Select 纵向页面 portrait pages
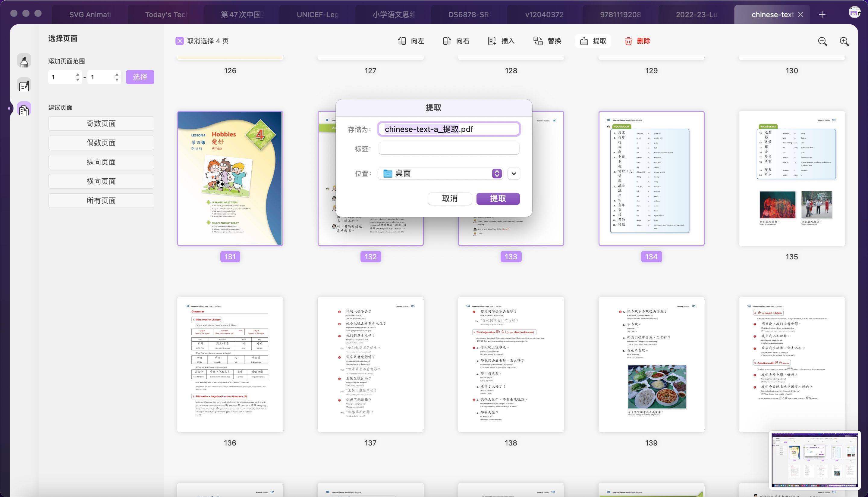 point(101,162)
